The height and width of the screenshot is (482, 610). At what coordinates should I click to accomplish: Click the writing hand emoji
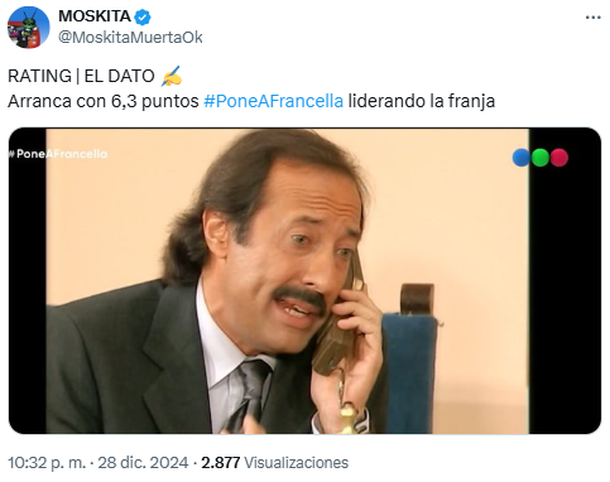click(172, 76)
